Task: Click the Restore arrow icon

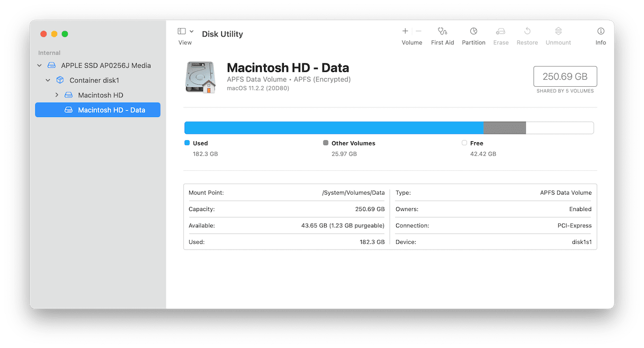Action: tap(527, 31)
